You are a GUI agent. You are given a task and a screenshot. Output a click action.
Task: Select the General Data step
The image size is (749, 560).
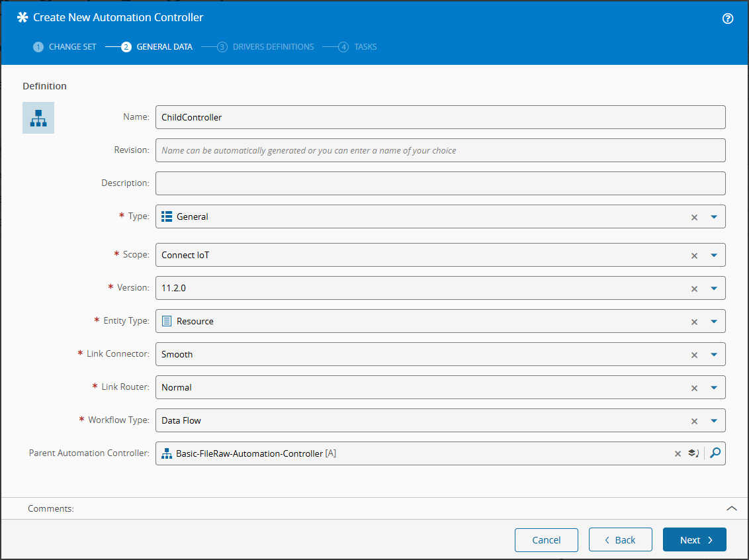click(157, 47)
